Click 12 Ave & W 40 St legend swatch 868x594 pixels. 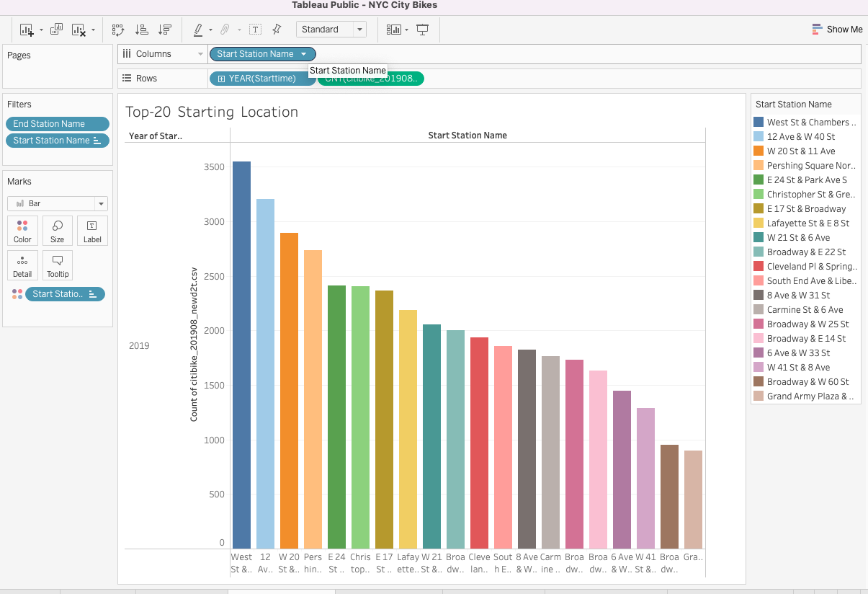point(759,137)
